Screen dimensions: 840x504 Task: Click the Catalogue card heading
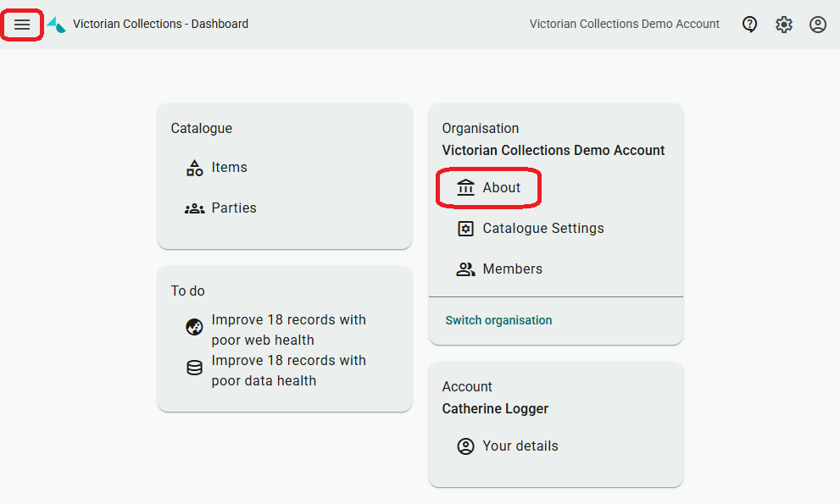click(202, 129)
